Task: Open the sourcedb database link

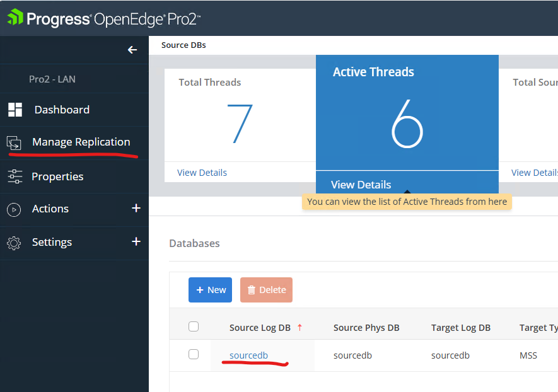Action: pyautogui.click(x=248, y=355)
